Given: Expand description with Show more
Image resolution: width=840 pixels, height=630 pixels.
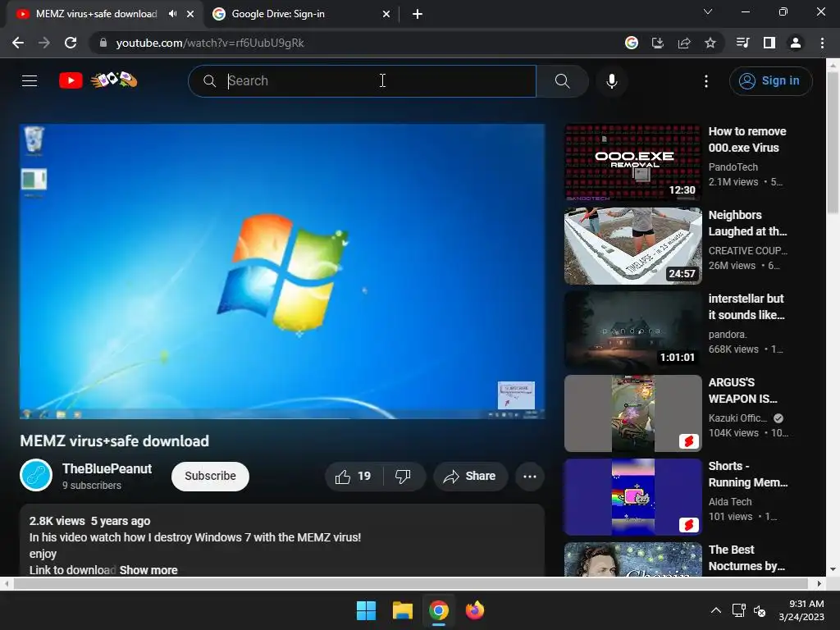Looking at the screenshot, I should tap(148, 570).
